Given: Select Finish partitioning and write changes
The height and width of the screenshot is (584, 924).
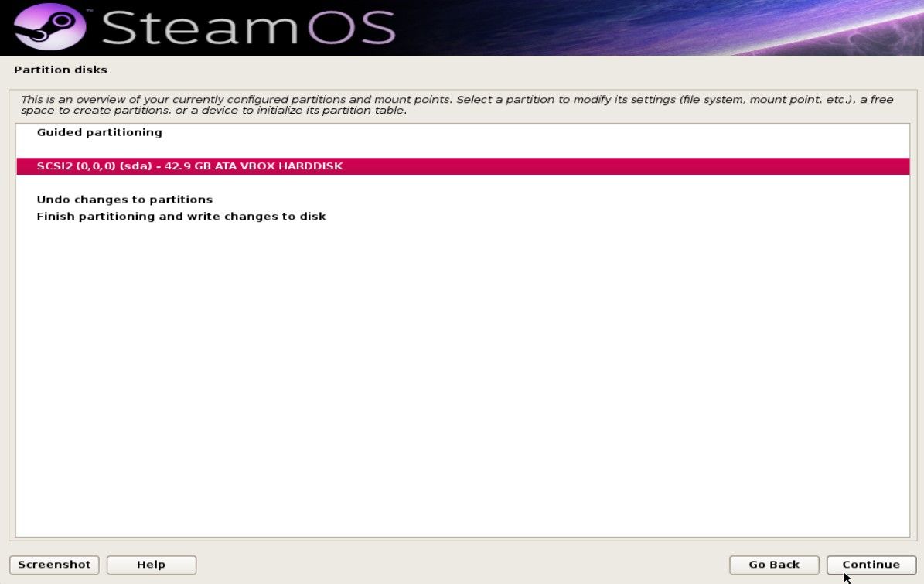Looking at the screenshot, I should point(181,216).
